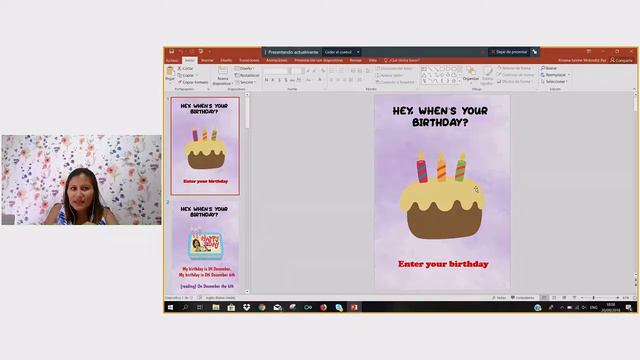Switch to the Diseño ribbon tab

[226, 60]
